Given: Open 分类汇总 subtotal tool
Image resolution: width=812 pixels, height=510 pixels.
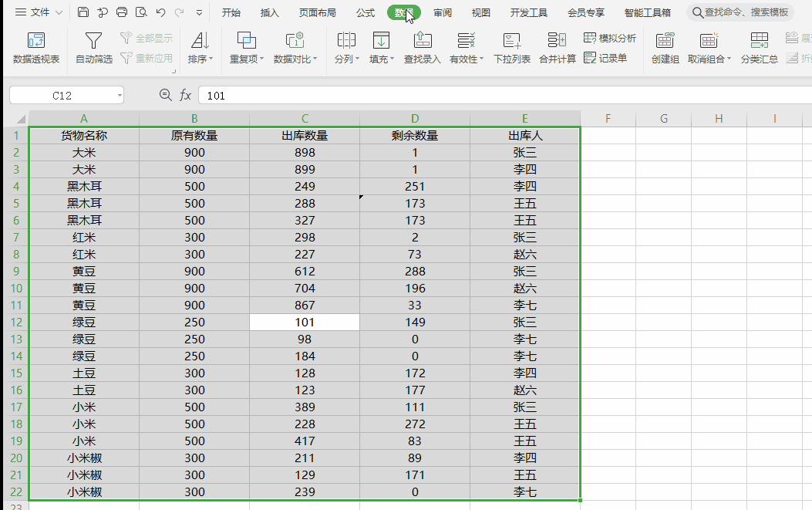Looking at the screenshot, I should (x=760, y=47).
